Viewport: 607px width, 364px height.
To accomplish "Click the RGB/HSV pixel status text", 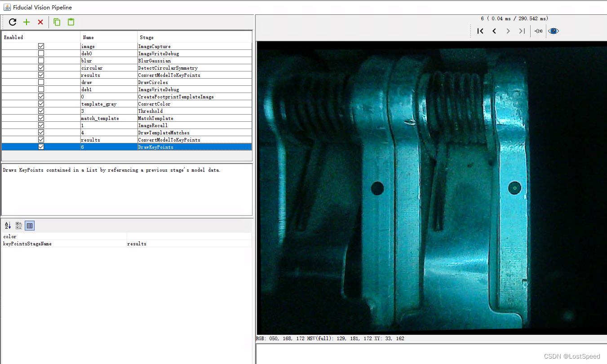I will pyautogui.click(x=330, y=338).
